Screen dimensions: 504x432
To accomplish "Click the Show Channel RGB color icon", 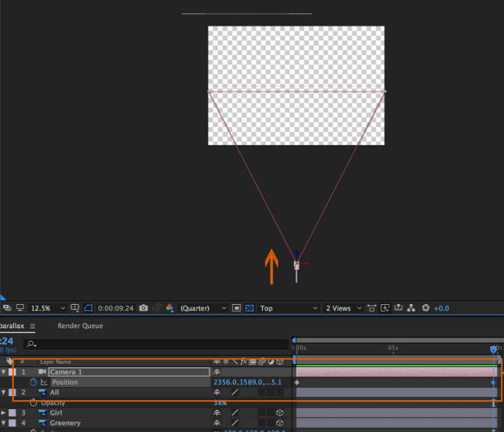I will pyautogui.click(x=170, y=308).
